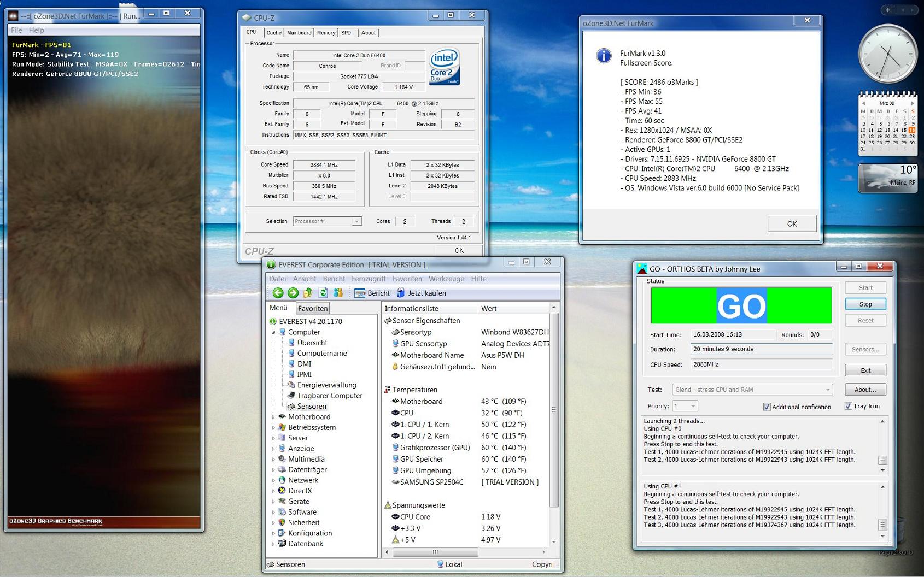Click the EVEREST vertical scrollbar thumb

click(554, 410)
